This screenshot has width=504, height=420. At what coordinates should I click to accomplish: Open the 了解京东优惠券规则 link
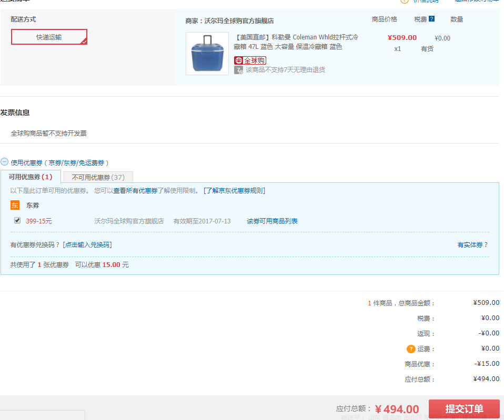point(234,191)
